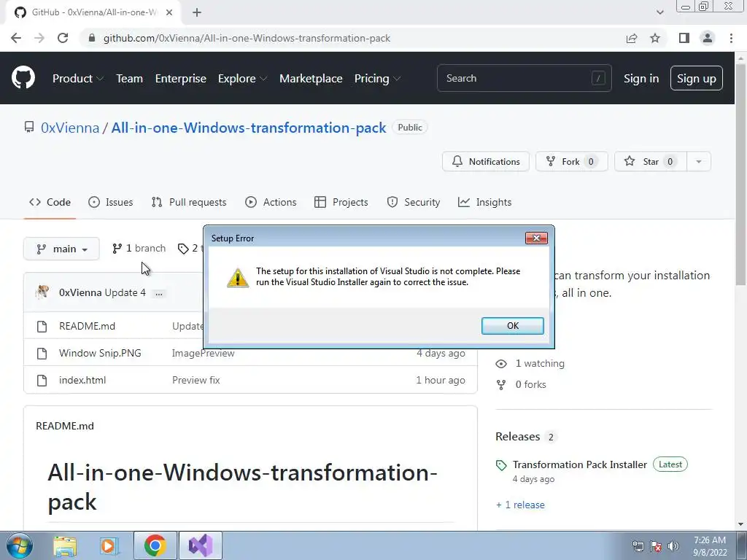Switch to the Insights tab
The height and width of the screenshot is (560, 747).
[484, 203]
